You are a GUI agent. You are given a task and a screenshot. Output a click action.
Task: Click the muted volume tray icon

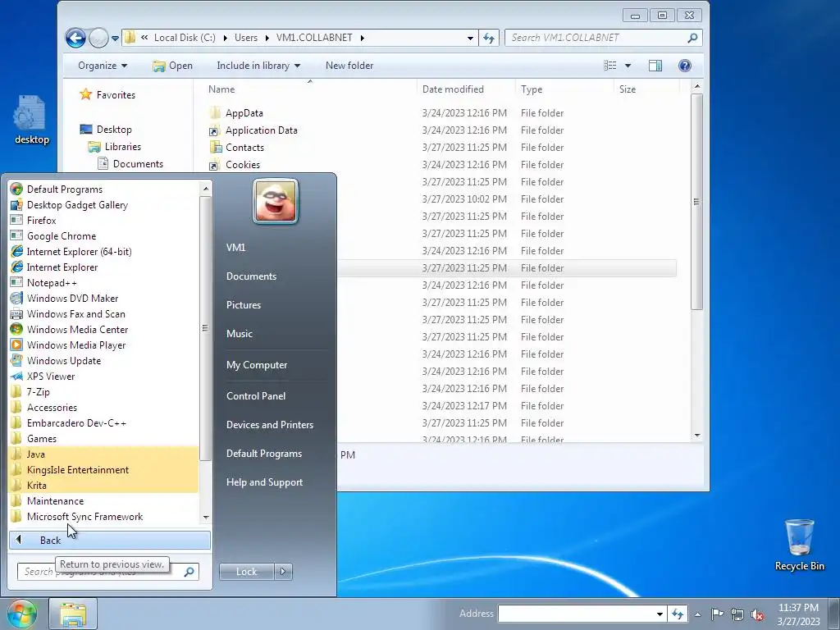tap(757, 614)
